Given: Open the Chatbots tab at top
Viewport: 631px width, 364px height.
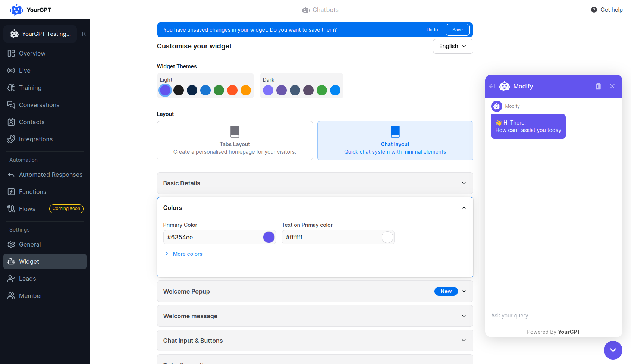Looking at the screenshot, I should (320, 10).
